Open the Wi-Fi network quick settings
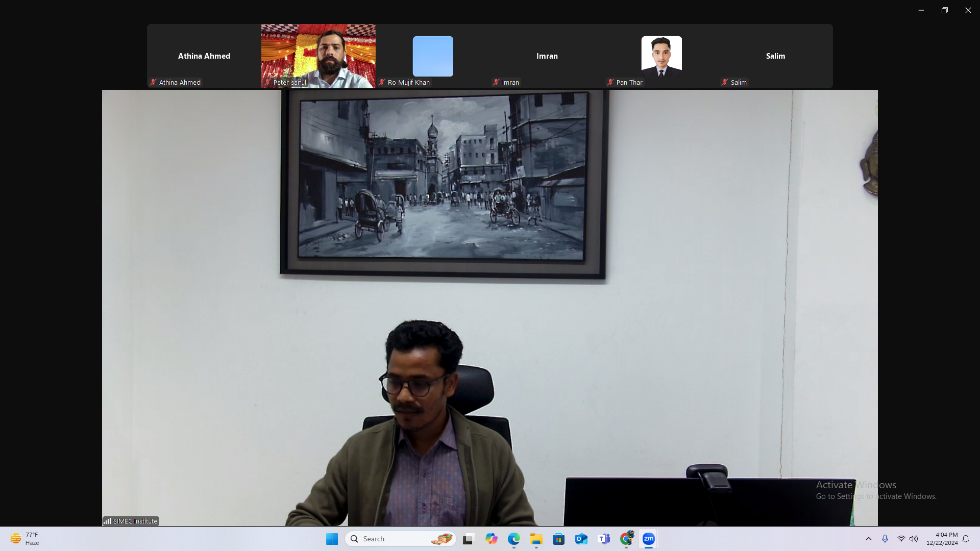980x551 pixels. click(x=901, y=539)
